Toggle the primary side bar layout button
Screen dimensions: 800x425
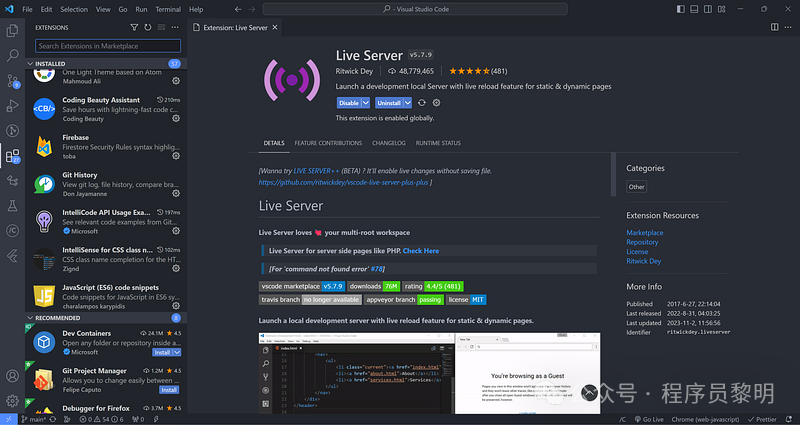[x=681, y=9]
